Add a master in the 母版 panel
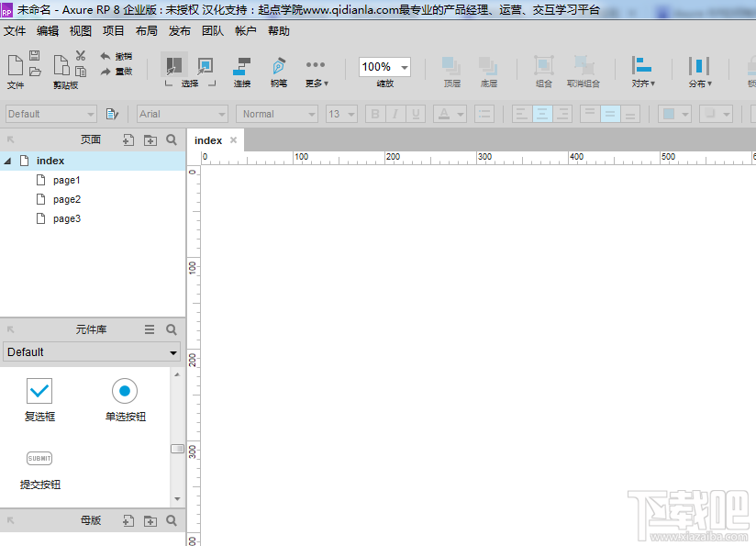756x546 pixels. [x=128, y=520]
